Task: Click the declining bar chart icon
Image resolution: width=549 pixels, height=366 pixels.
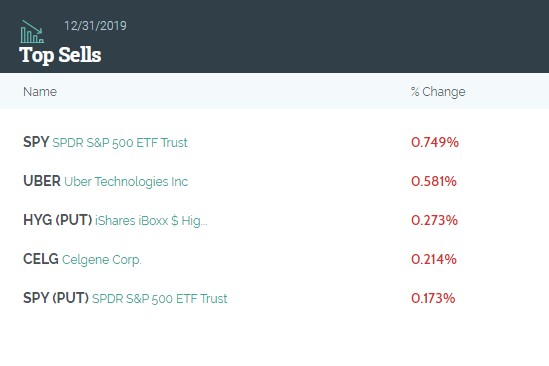Action: click(32, 32)
